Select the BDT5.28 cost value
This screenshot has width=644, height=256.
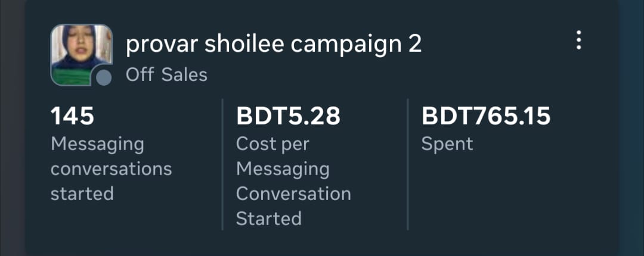click(x=289, y=116)
